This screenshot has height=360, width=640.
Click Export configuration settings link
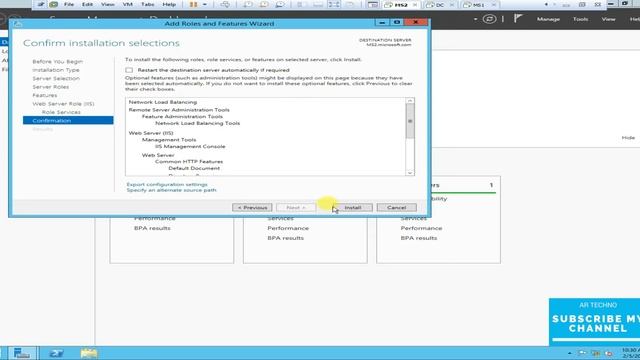coord(167,184)
